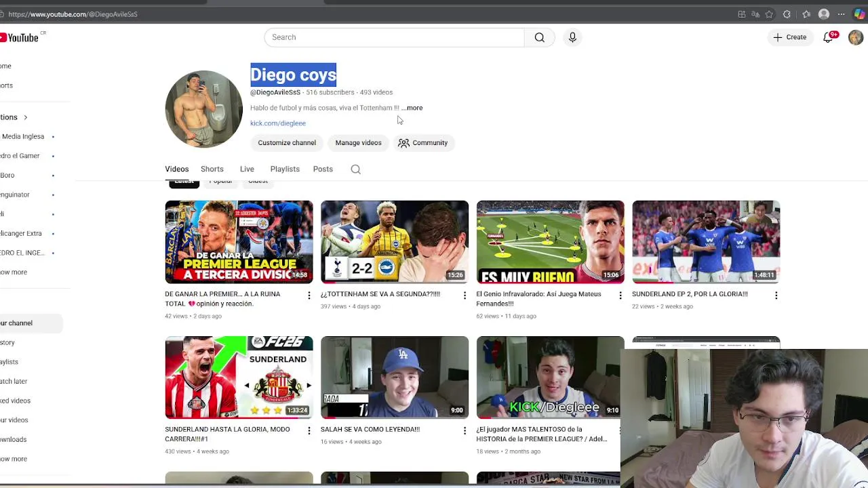Open the Live tab
This screenshot has width=868, height=488.
pos(247,169)
